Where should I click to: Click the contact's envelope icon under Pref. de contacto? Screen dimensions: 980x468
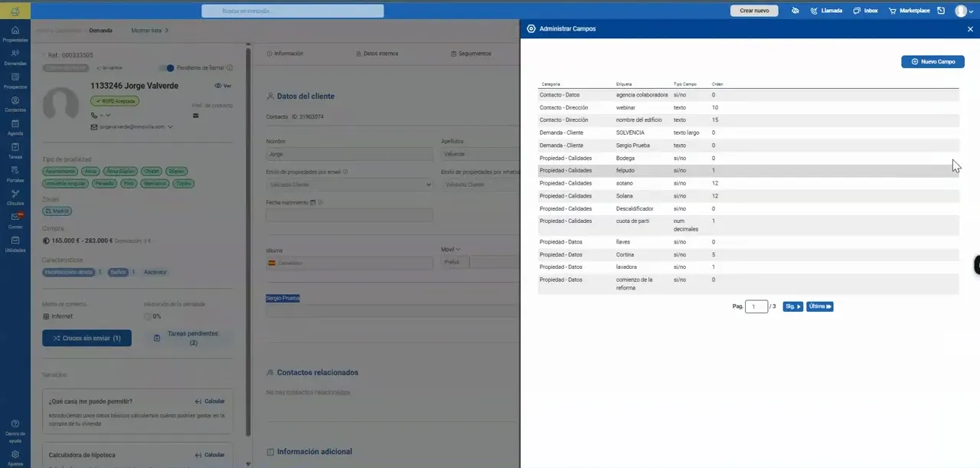click(195, 116)
